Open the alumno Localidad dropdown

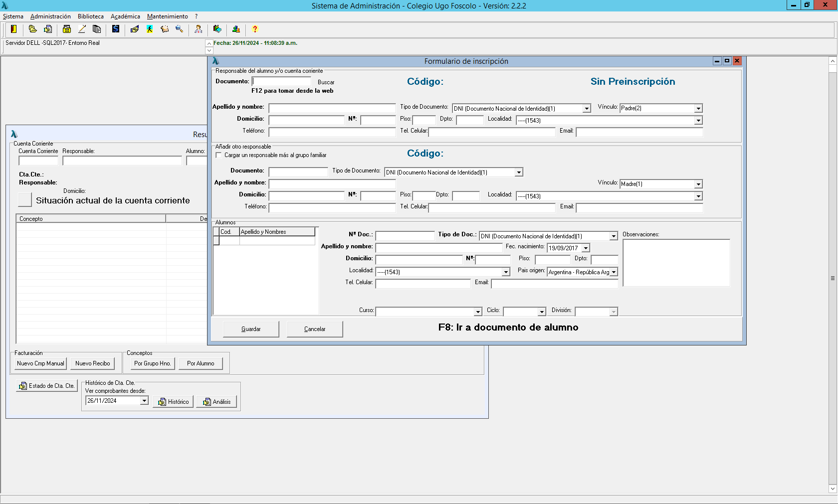click(x=506, y=272)
